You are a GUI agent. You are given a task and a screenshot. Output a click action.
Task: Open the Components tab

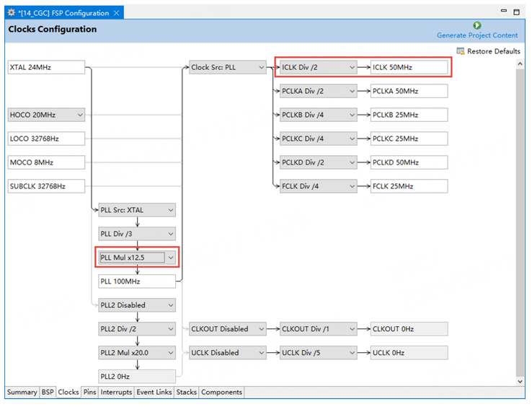[x=221, y=392]
